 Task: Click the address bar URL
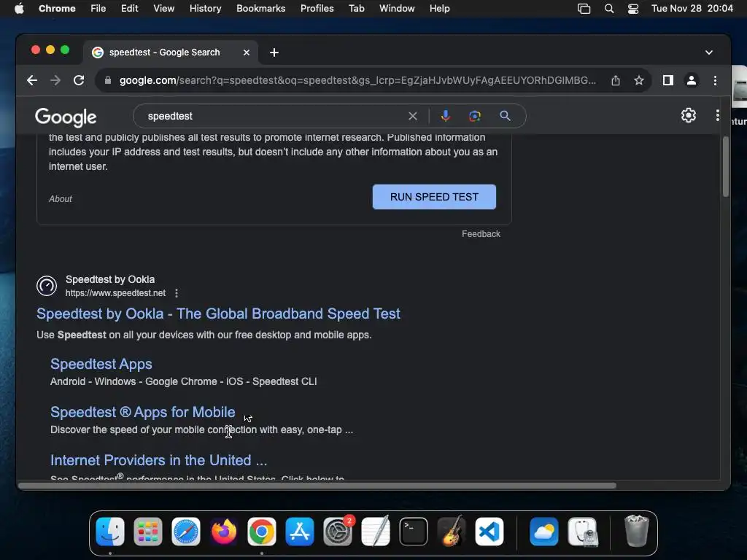(357, 80)
